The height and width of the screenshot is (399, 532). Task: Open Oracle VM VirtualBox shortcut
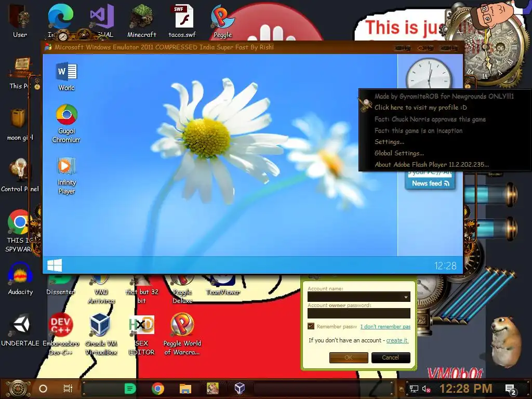click(101, 334)
